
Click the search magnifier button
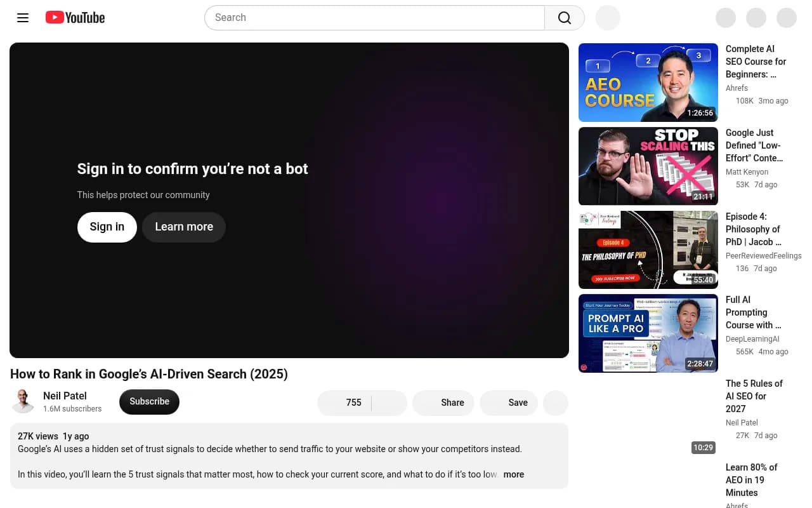tap(565, 18)
